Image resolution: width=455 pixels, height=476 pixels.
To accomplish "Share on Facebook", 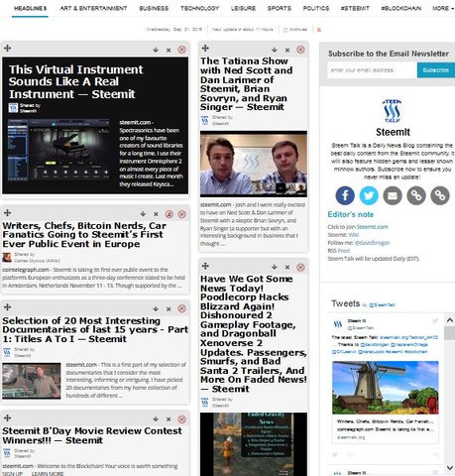I will click(345, 195).
